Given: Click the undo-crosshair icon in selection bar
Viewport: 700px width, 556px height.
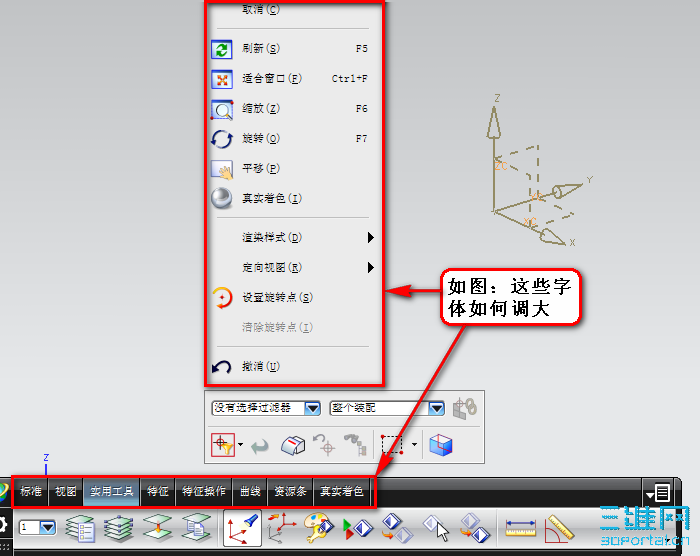Looking at the screenshot, I should click(324, 445).
